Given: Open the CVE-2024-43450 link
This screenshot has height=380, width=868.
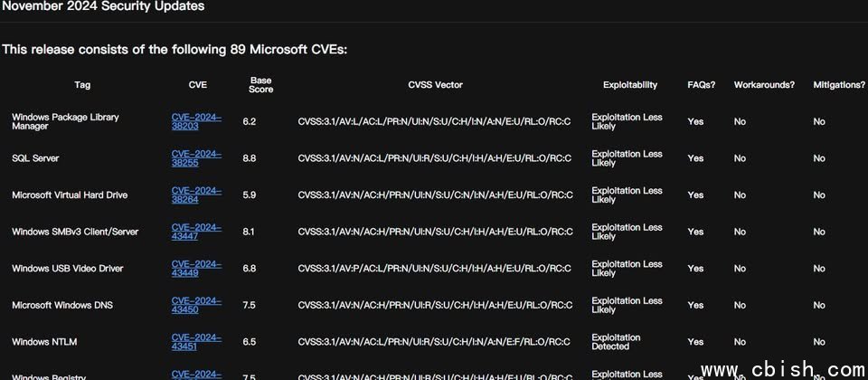Looking at the screenshot, I should pyautogui.click(x=196, y=305).
